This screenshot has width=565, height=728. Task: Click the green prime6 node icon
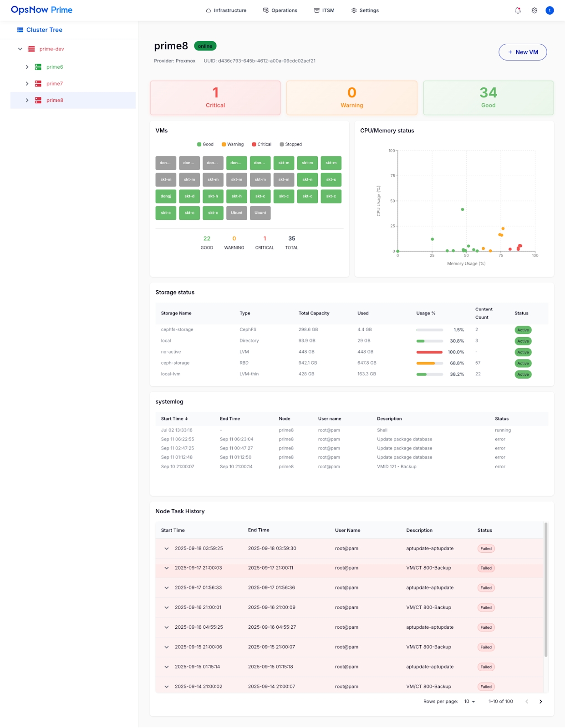click(x=38, y=67)
